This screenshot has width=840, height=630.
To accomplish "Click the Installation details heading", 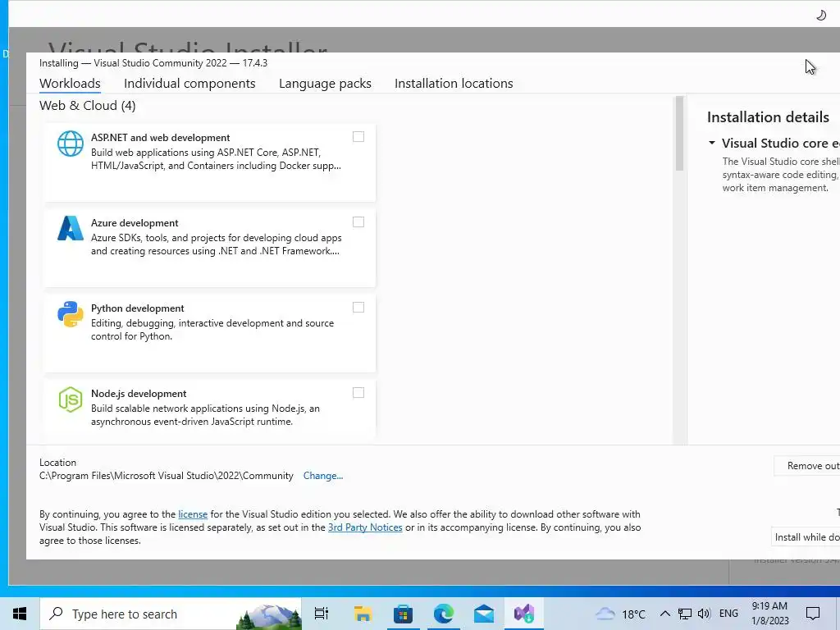I will [768, 117].
